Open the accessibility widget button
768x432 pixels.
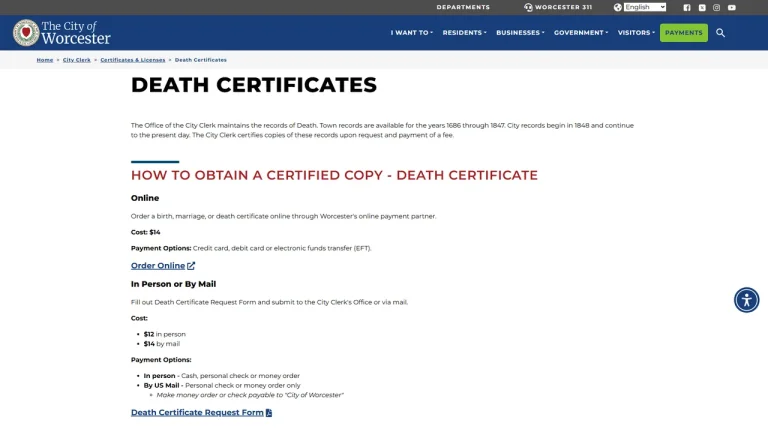pos(746,300)
